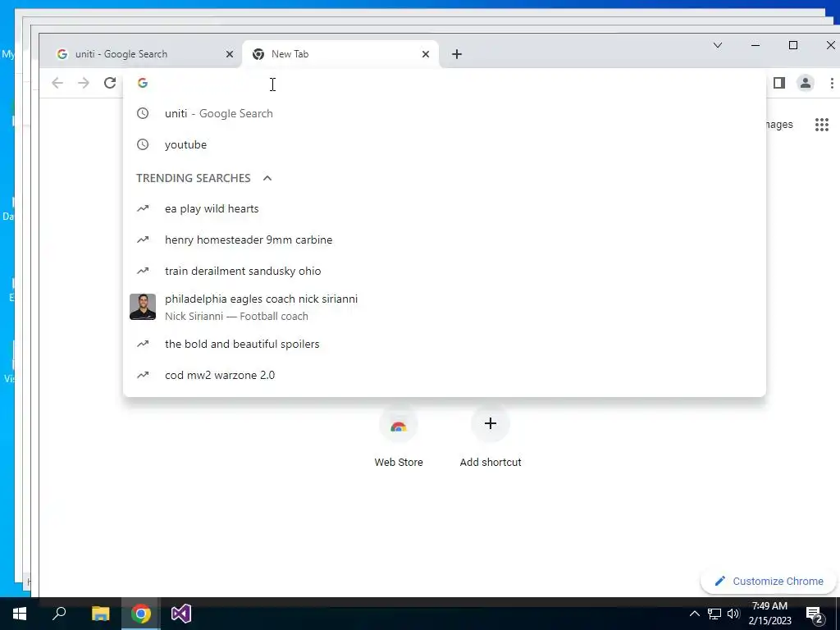Toggle the Chrome side panel icon
This screenshot has height=630, width=840.
pyautogui.click(x=779, y=83)
